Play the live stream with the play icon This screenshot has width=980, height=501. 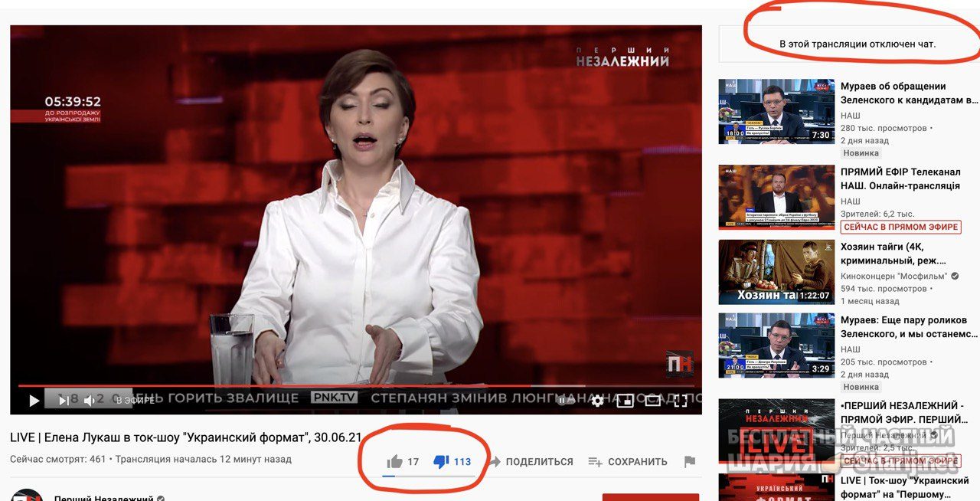[34, 400]
